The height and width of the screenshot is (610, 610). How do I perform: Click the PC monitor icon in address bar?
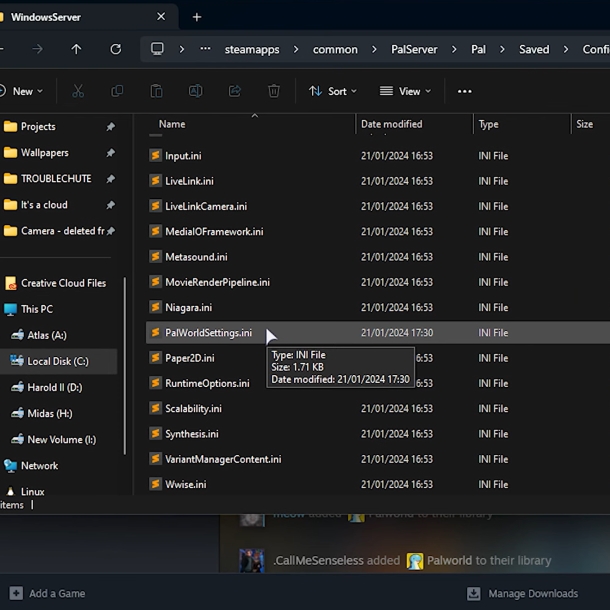click(157, 49)
